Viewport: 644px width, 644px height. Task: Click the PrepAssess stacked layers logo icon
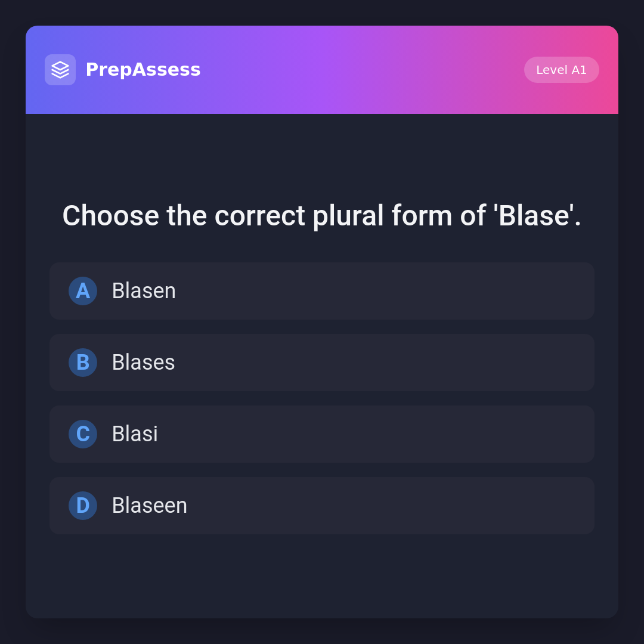[x=60, y=70]
